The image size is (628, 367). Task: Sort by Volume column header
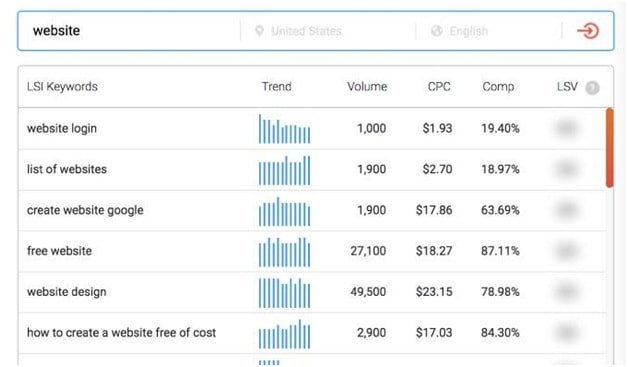[x=367, y=87]
